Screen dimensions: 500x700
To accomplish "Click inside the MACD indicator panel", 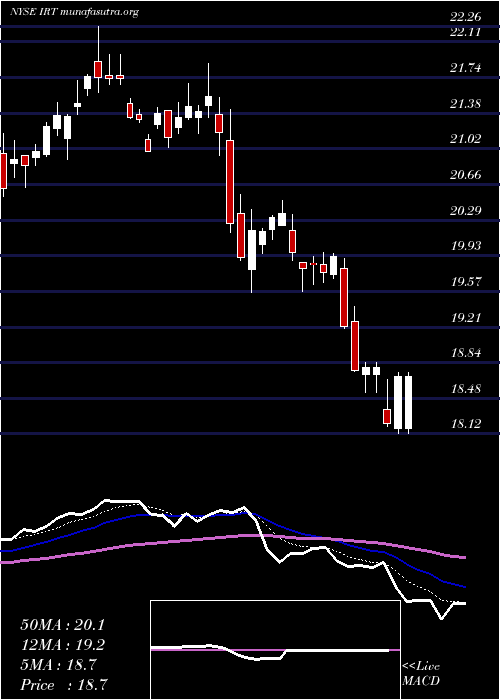I will coord(275,650).
